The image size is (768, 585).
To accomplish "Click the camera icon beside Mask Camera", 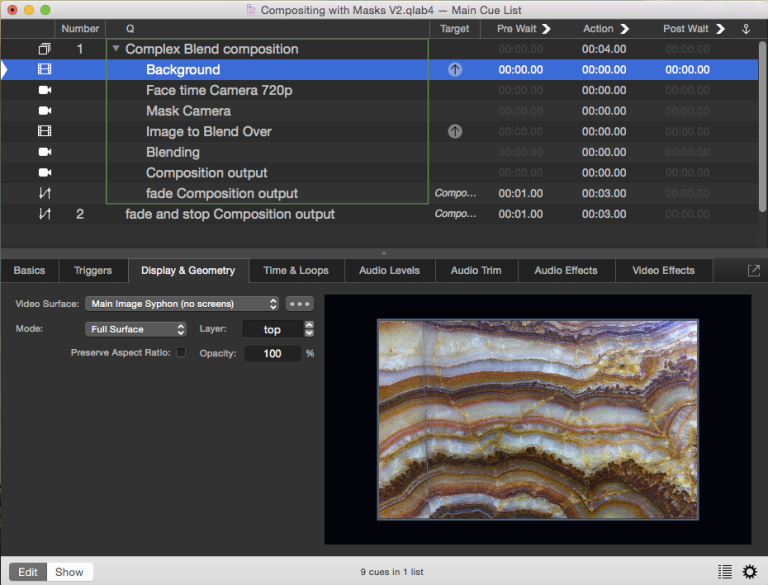I will pyautogui.click(x=44, y=111).
